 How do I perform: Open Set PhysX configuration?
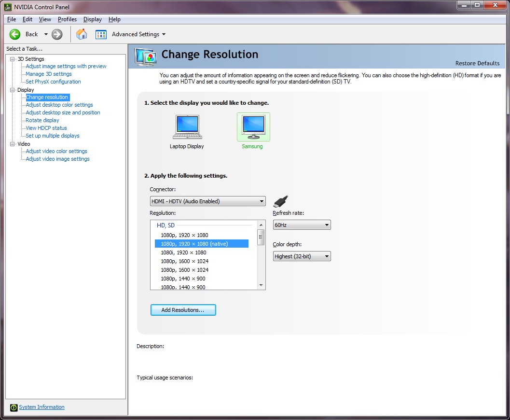coord(54,82)
